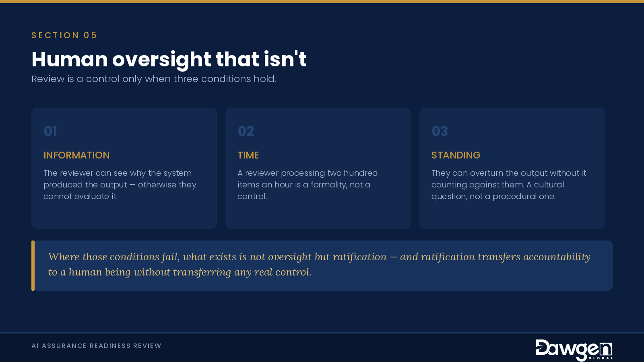Click the Standing card description text
The height and width of the screenshot is (362, 644).
click(509, 185)
